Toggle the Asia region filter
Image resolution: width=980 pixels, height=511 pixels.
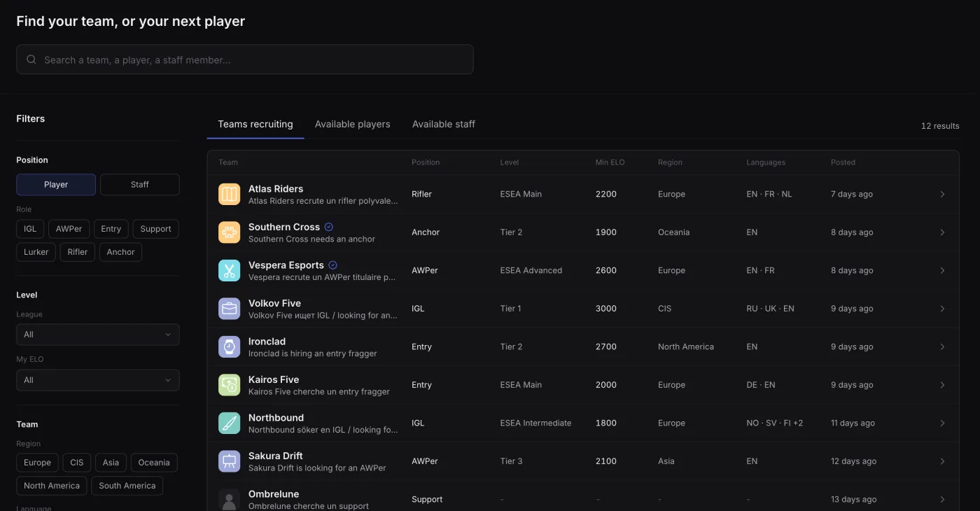pyautogui.click(x=111, y=463)
